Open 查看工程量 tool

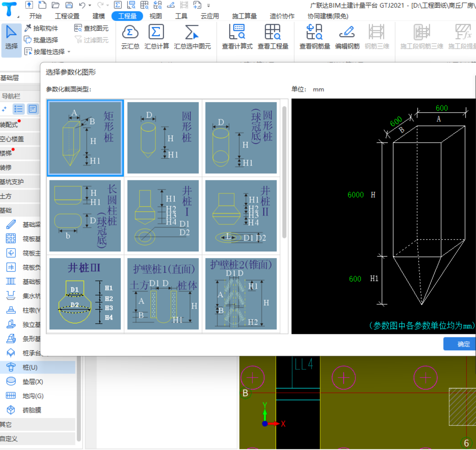[x=273, y=37]
